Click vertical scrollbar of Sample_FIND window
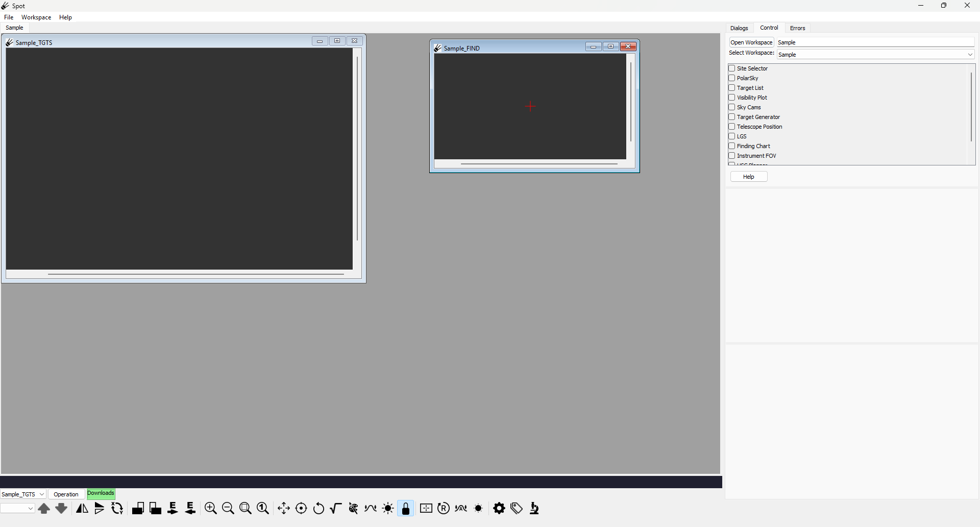The width and height of the screenshot is (980, 527). pos(631,102)
